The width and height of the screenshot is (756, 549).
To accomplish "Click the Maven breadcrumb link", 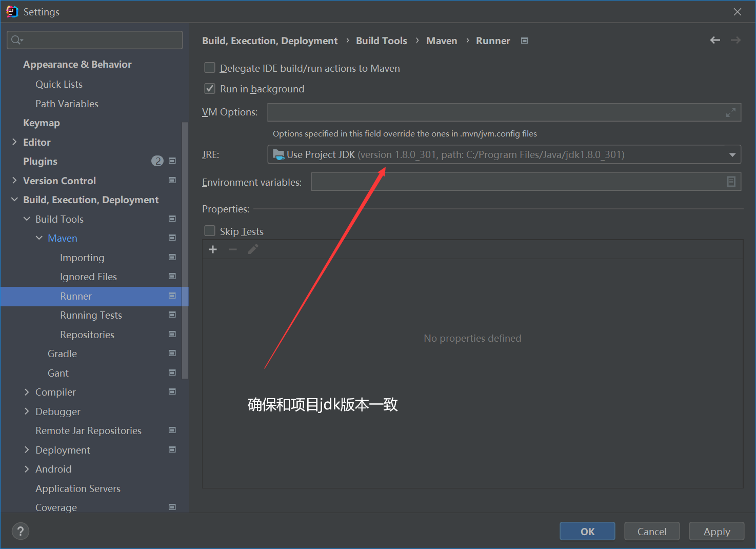I will tap(442, 41).
